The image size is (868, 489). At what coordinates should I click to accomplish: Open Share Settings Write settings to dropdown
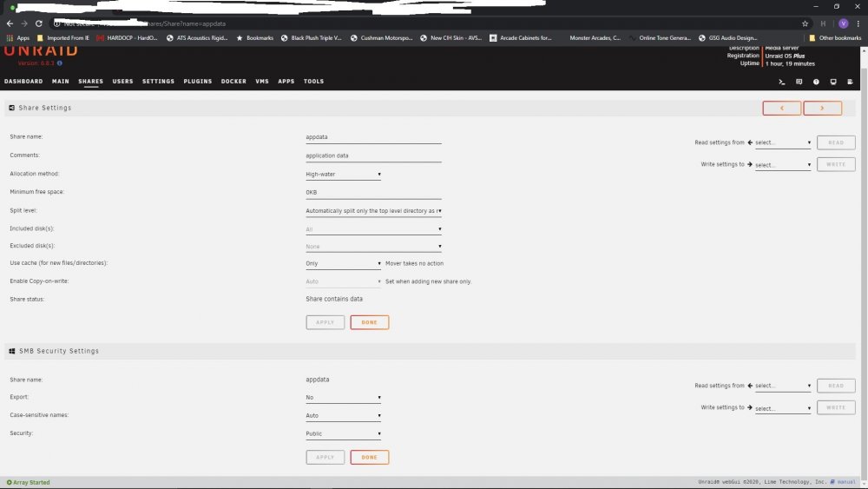pos(783,165)
